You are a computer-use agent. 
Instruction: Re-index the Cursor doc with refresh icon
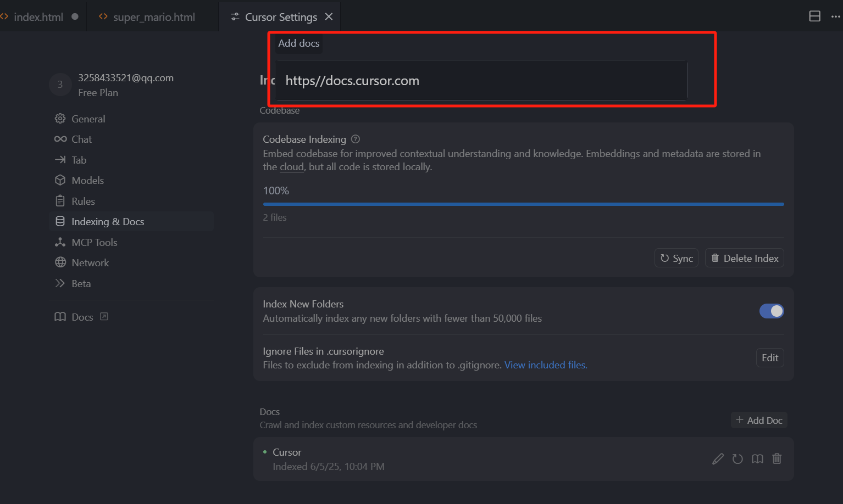737,459
